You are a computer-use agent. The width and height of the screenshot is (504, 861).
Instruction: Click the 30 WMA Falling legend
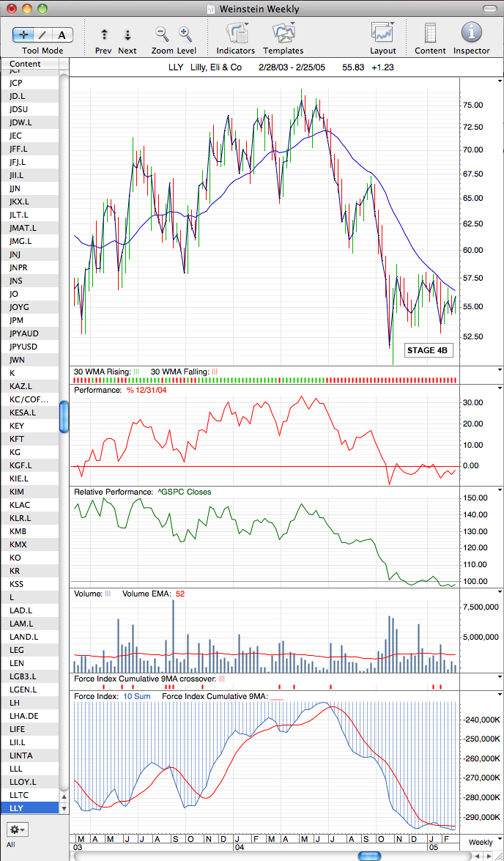185,372
